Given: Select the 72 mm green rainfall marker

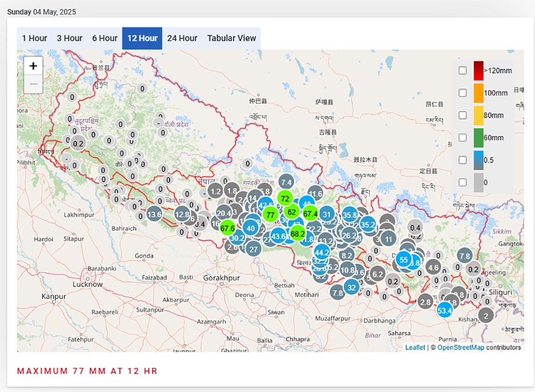Looking at the screenshot, I should (x=285, y=198).
